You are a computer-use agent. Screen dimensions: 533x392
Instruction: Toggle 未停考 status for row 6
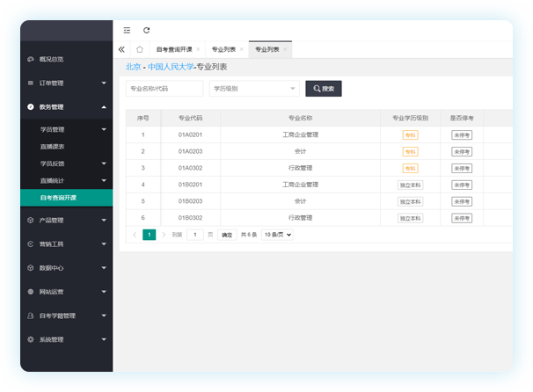[x=462, y=218]
